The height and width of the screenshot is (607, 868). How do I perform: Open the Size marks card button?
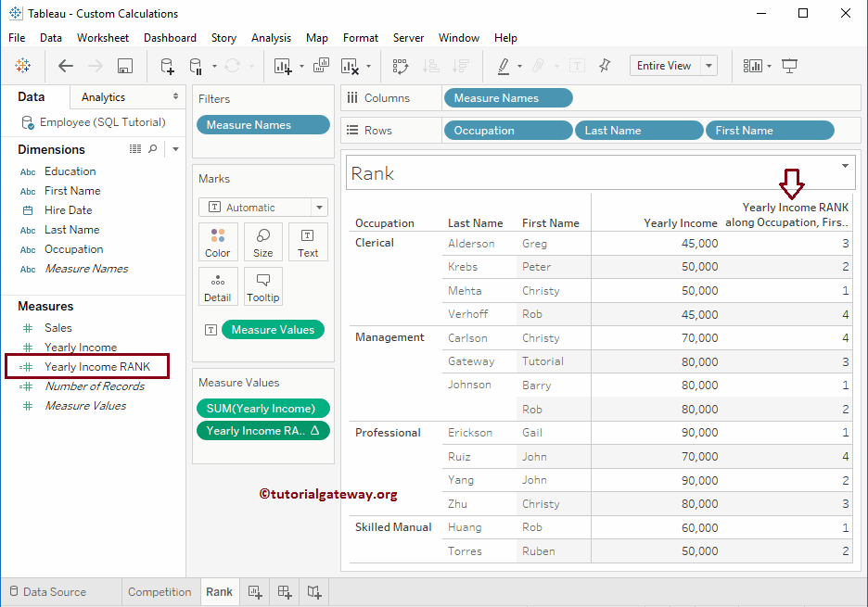pos(263,242)
